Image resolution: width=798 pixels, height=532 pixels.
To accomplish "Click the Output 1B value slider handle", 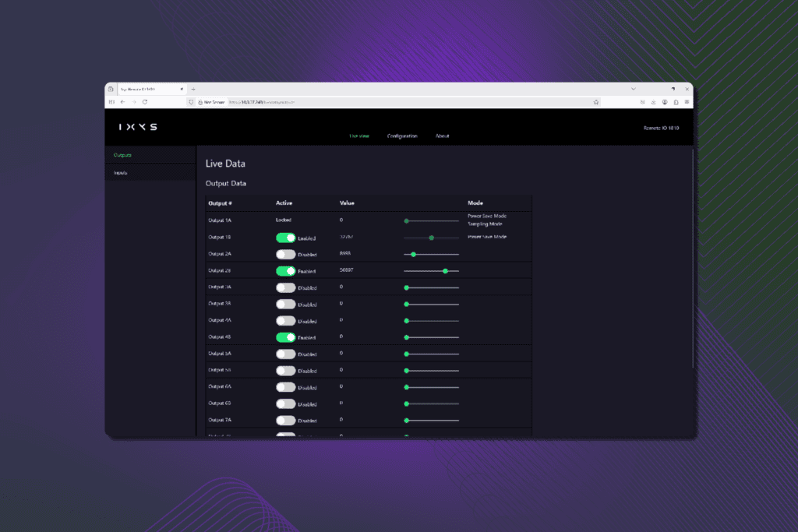I will 432,238.
